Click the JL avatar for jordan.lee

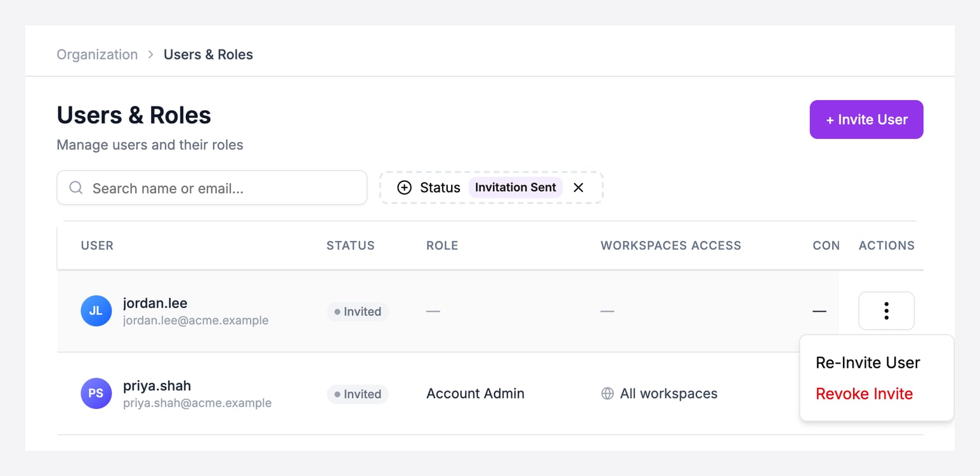click(96, 311)
